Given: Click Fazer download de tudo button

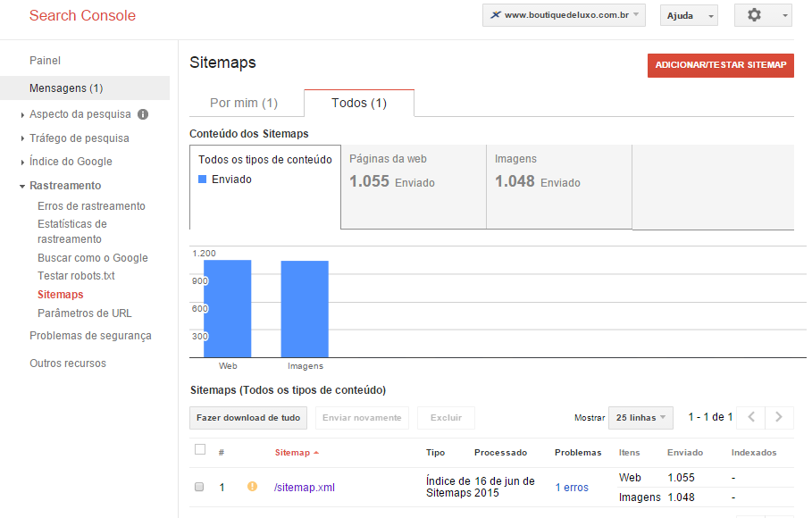Looking at the screenshot, I should pos(248,418).
